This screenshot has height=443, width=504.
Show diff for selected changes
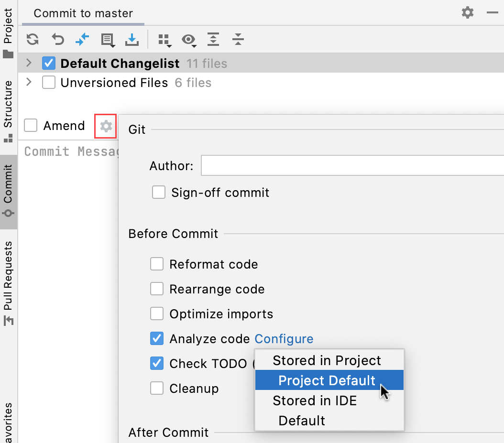tap(82, 40)
